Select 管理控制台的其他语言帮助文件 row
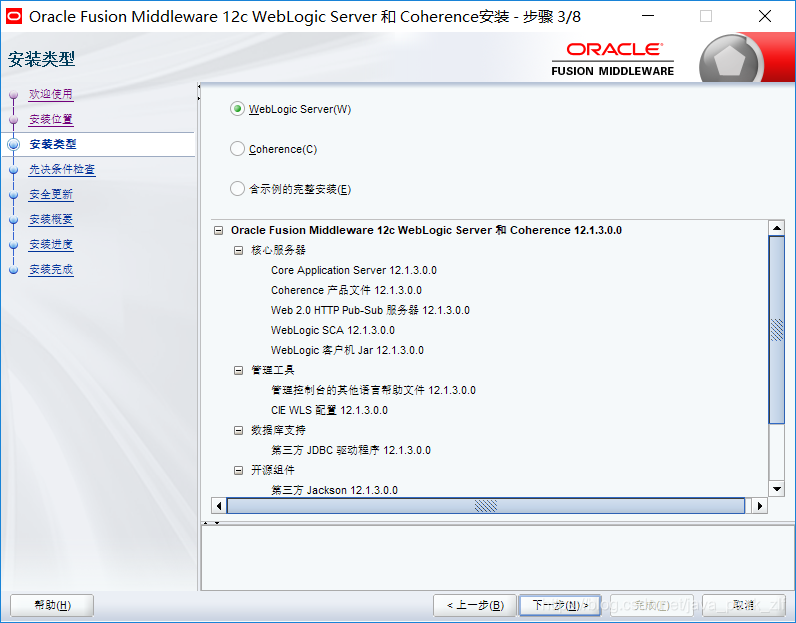The width and height of the screenshot is (796, 623). pos(373,390)
